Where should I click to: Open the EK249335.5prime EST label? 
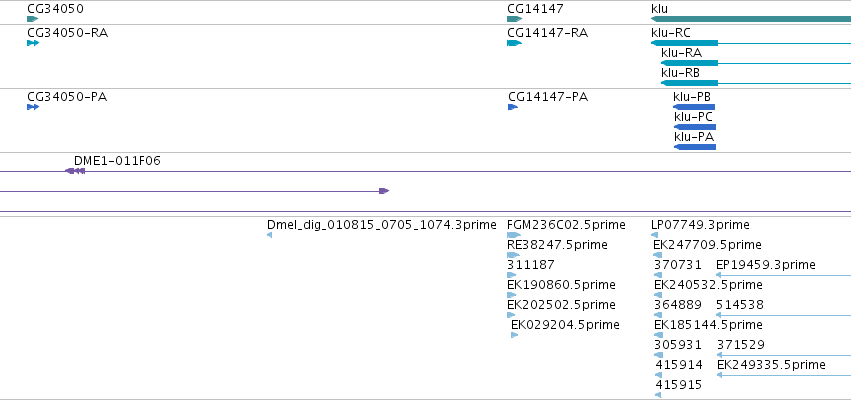tap(771, 365)
